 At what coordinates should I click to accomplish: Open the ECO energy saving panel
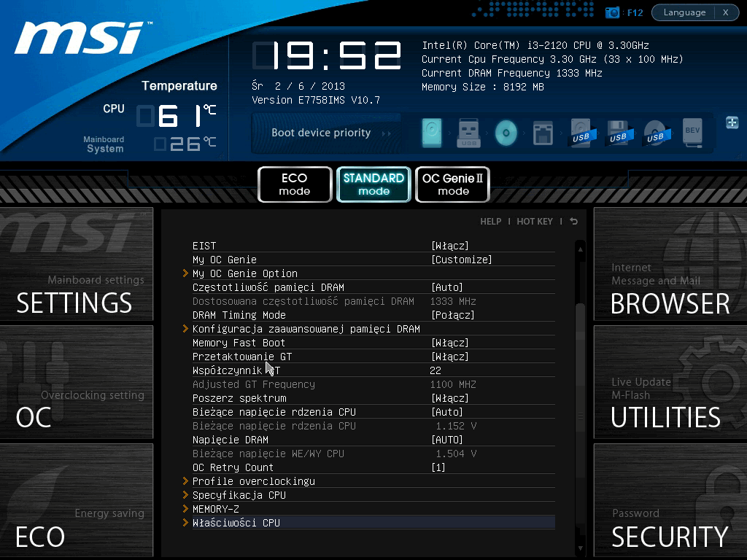76,500
